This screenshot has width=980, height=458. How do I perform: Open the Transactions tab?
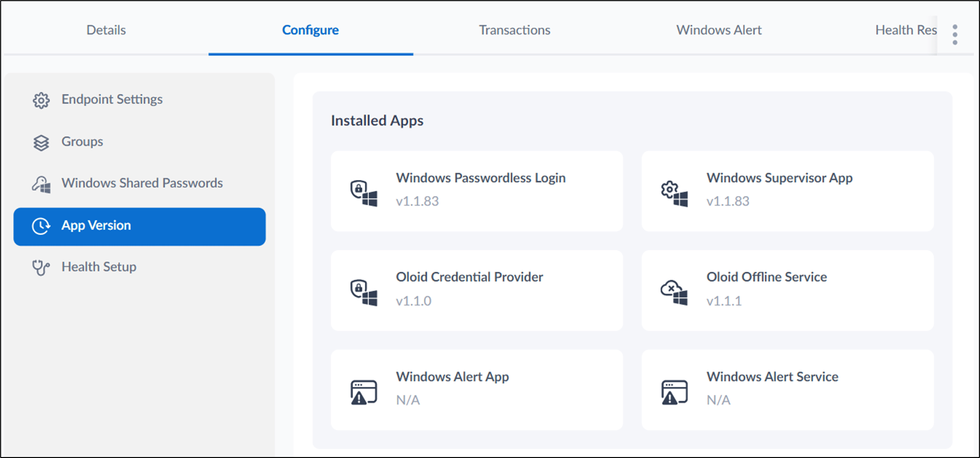click(x=514, y=30)
